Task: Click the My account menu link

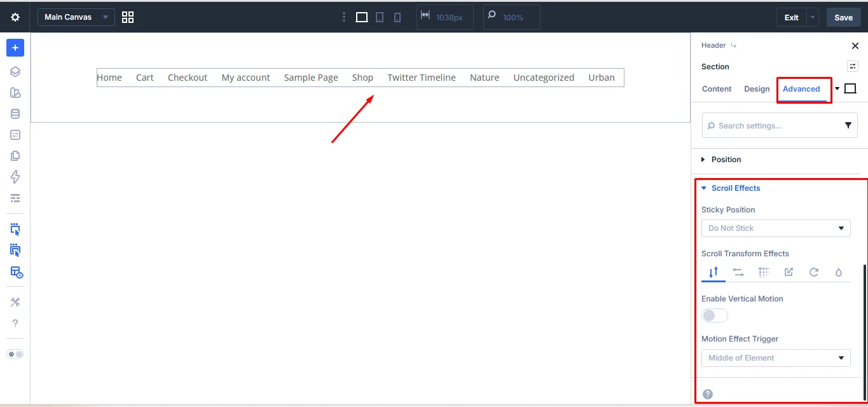Action: tap(245, 78)
